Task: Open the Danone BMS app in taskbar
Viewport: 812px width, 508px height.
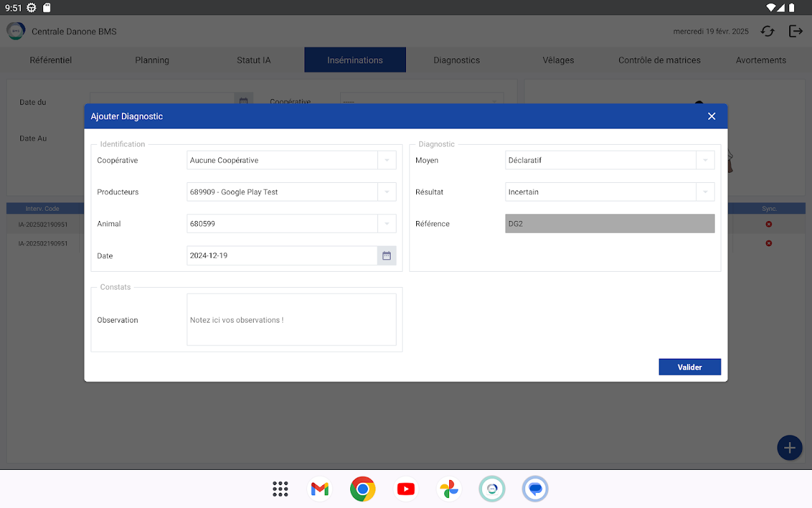Action: 492,489
